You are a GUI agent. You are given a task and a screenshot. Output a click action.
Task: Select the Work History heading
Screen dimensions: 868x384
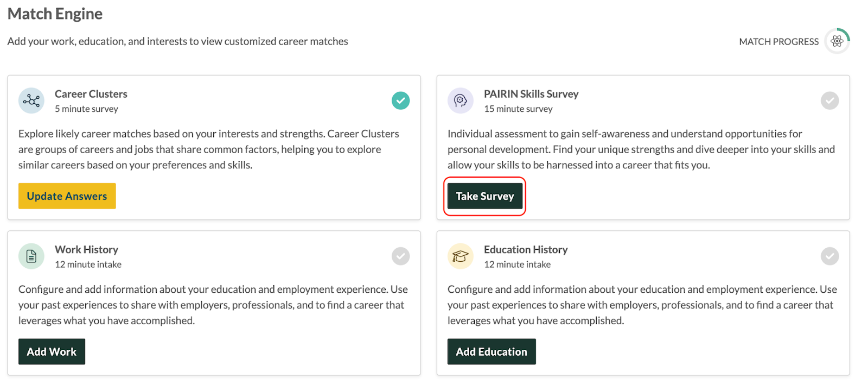coord(86,249)
